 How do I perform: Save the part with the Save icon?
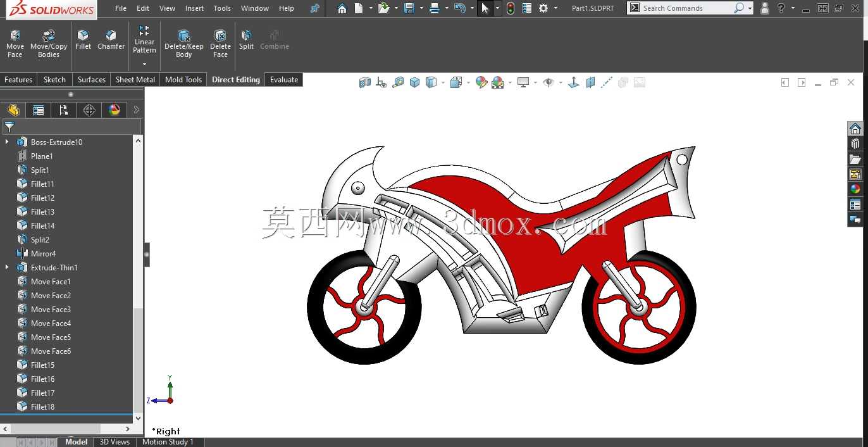click(x=409, y=8)
